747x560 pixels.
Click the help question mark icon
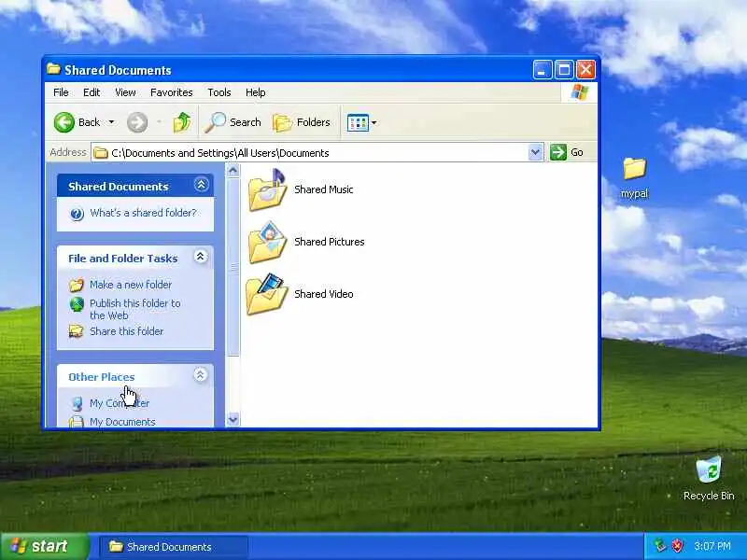[x=77, y=214]
